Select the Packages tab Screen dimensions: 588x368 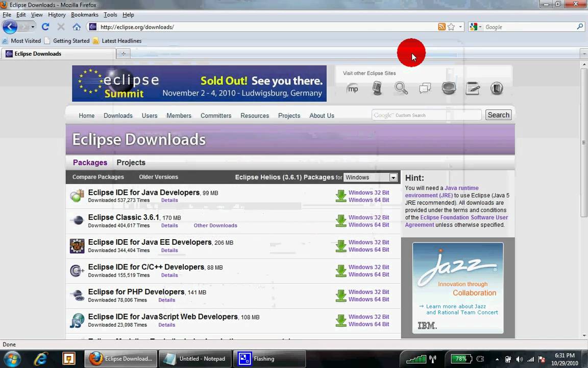tap(90, 163)
